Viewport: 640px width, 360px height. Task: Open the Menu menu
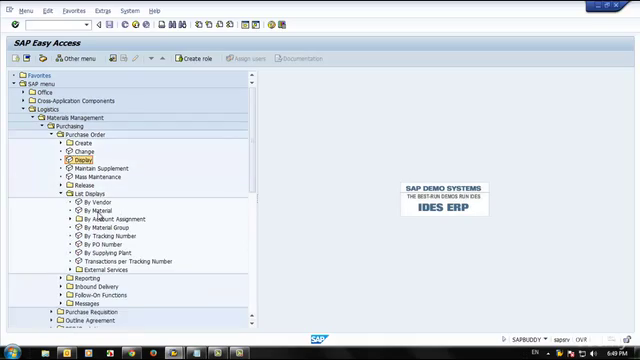26,11
